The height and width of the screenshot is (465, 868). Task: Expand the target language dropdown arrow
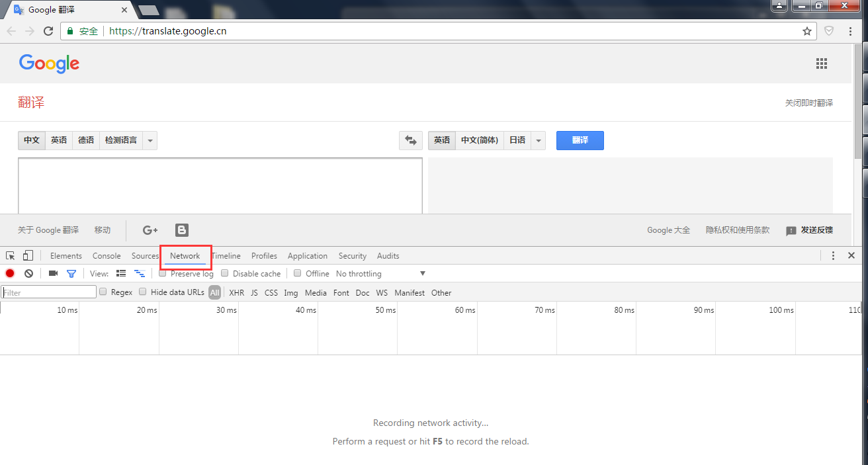click(x=539, y=140)
